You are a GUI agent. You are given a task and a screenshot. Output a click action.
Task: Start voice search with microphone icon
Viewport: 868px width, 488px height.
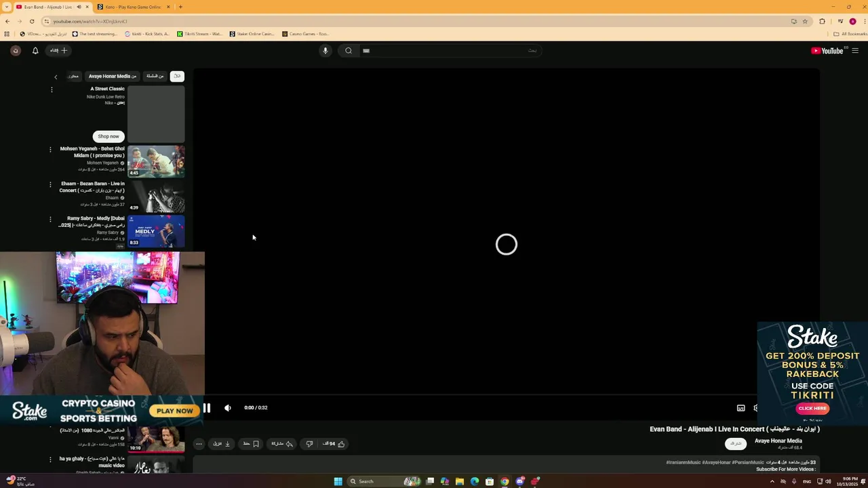[x=325, y=50]
